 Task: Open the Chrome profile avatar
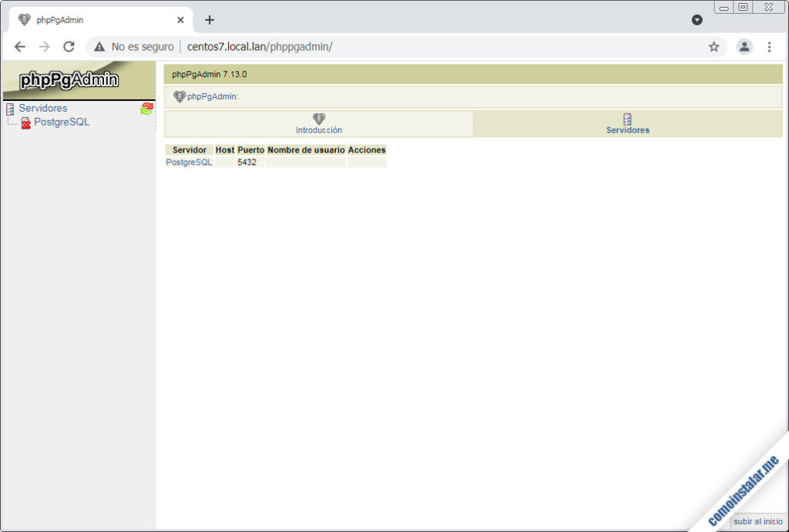point(744,47)
